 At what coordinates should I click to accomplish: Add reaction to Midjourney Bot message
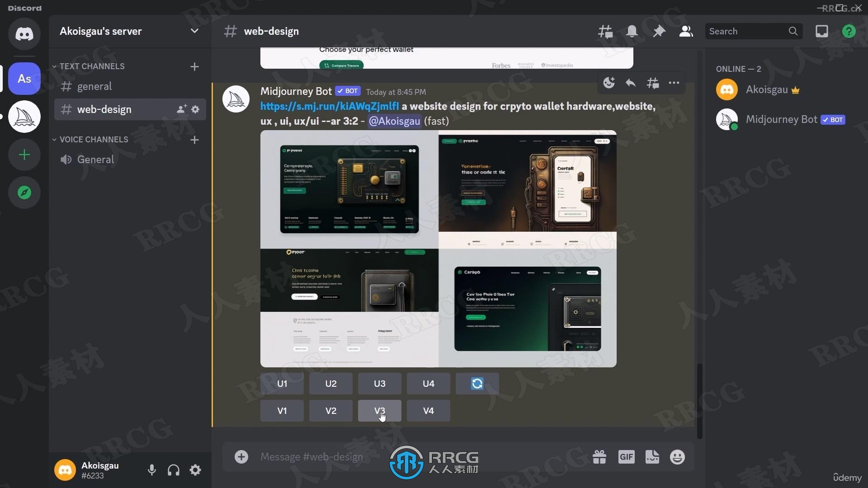(x=609, y=83)
